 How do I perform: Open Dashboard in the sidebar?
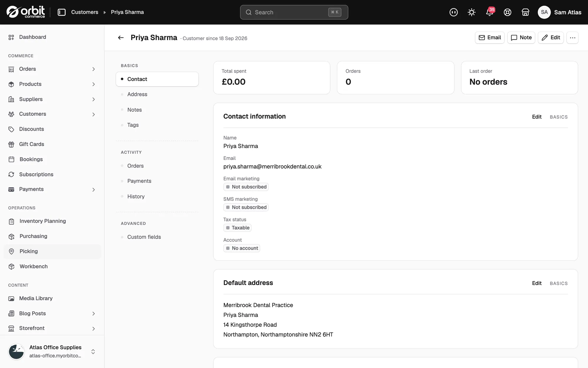tap(52, 37)
